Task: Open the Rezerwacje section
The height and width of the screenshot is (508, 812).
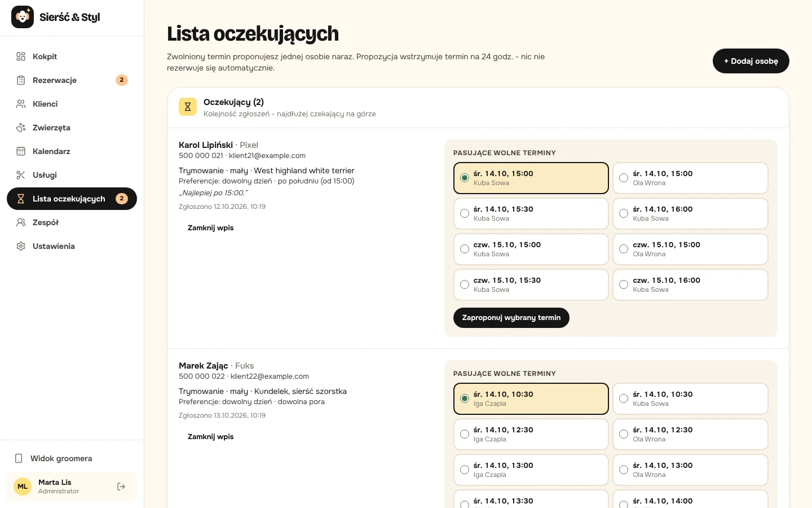Action: [x=72, y=80]
